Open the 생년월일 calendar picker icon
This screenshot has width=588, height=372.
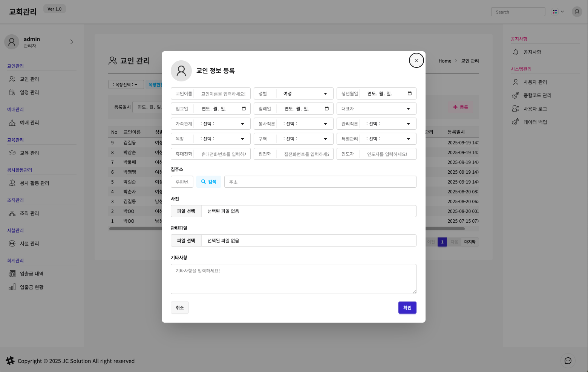[409, 93]
